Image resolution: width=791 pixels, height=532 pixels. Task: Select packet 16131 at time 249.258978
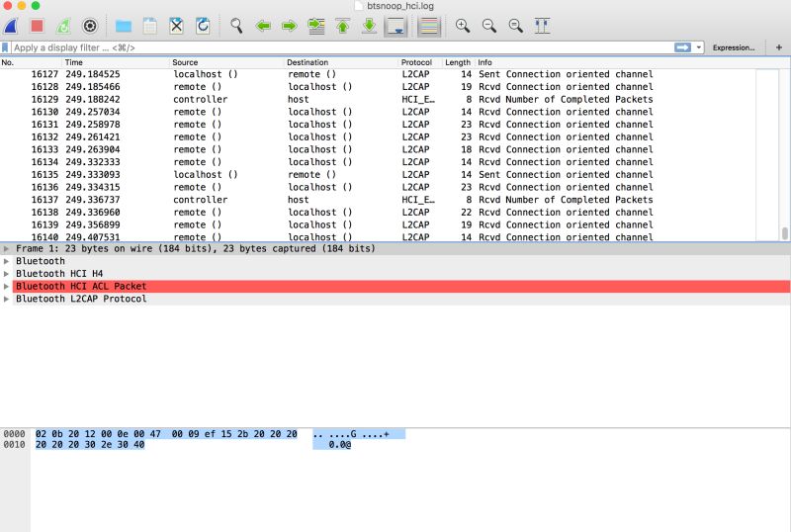click(x=378, y=125)
